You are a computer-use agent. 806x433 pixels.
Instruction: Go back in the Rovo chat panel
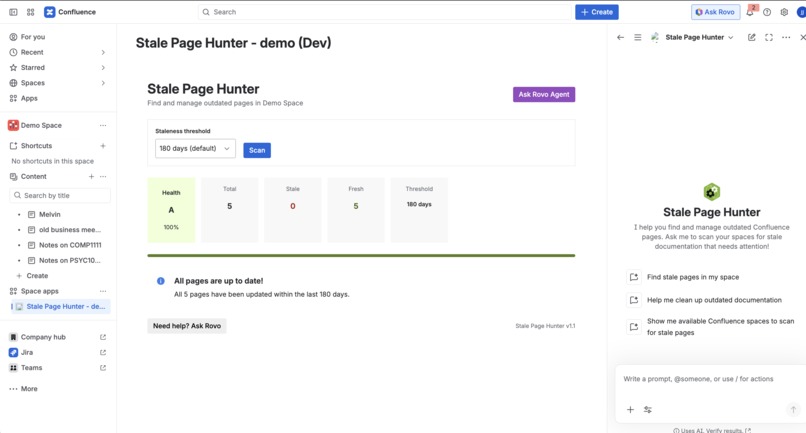coord(620,37)
